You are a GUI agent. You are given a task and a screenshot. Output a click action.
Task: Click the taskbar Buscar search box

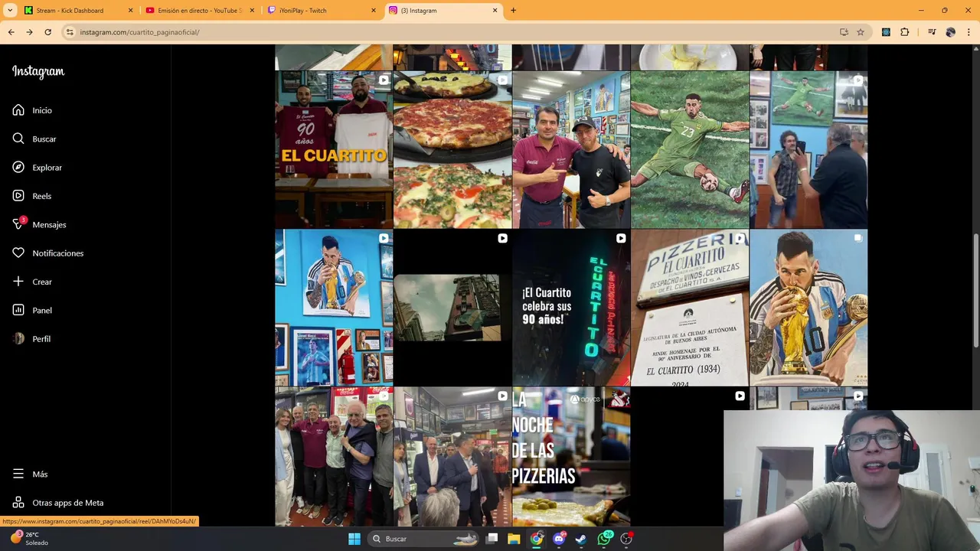point(423,539)
